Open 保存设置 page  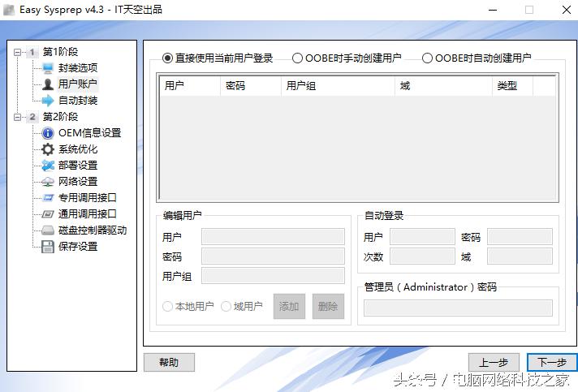point(78,247)
